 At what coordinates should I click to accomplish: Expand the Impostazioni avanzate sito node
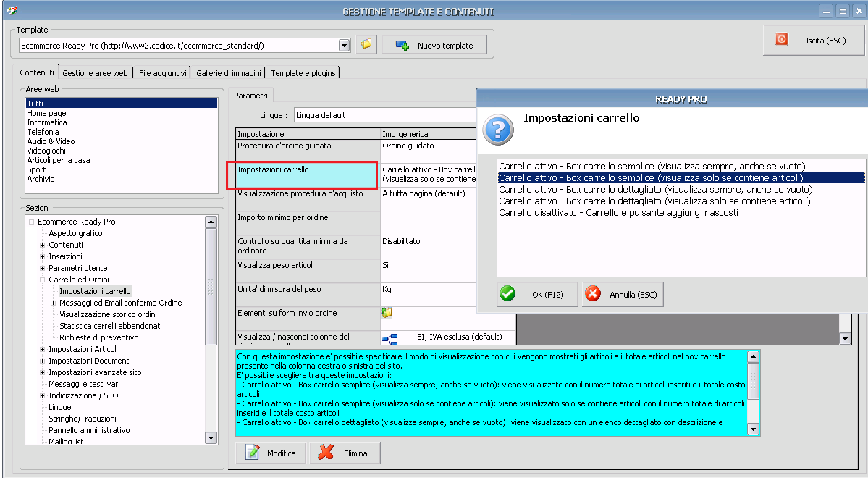click(43, 373)
